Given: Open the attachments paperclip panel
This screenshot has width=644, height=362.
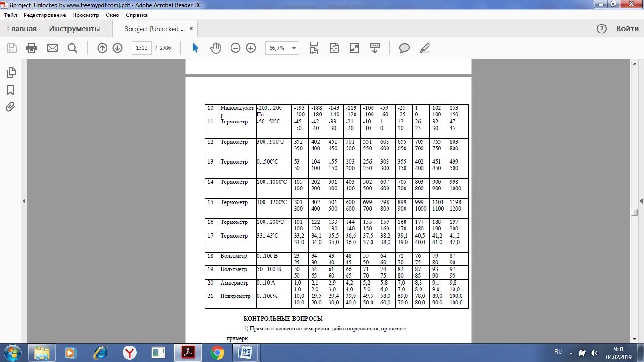Looking at the screenshot, I should [x=10, y=107].
